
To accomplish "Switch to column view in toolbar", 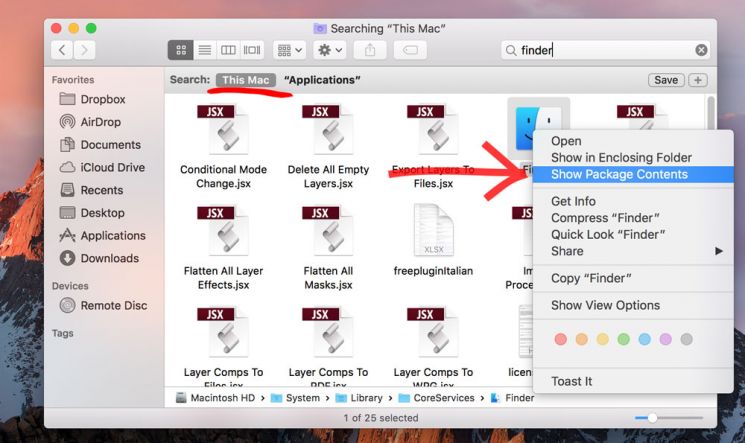I will [228, 49].
